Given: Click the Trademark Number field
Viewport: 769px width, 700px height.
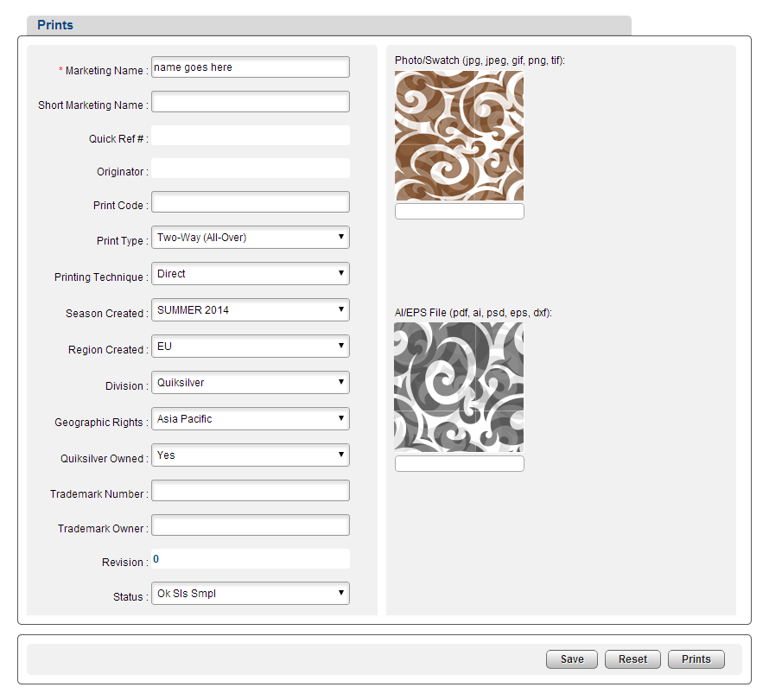Looking at the screenshot, I should pyautogui.click(x=250, y=491).
